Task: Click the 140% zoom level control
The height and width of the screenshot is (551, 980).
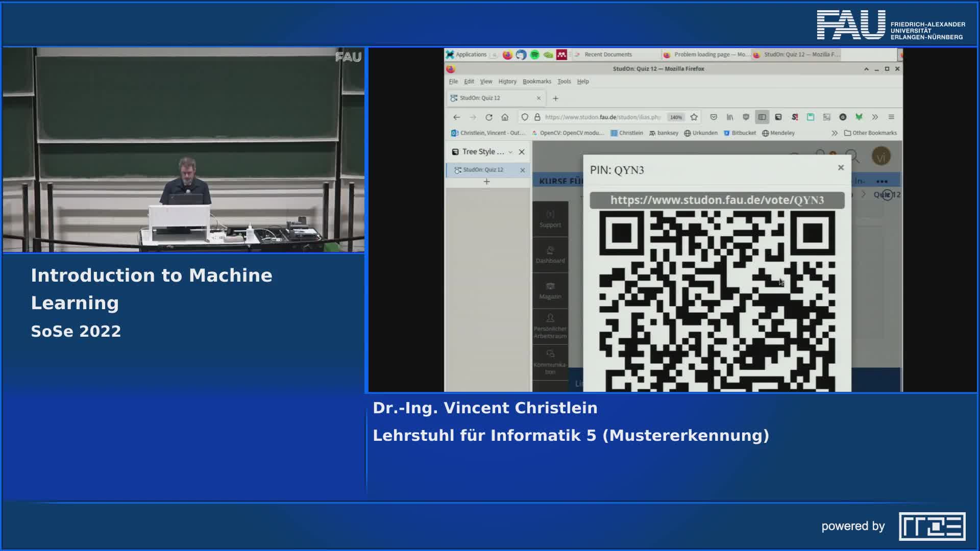Action: click(x=675, y=117)
